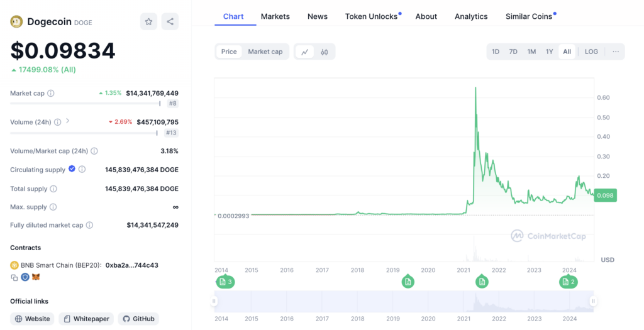The height and width of the screenshot is (330, 644).
Task: Switch to line chart view icon
Action: coord(305,52)
